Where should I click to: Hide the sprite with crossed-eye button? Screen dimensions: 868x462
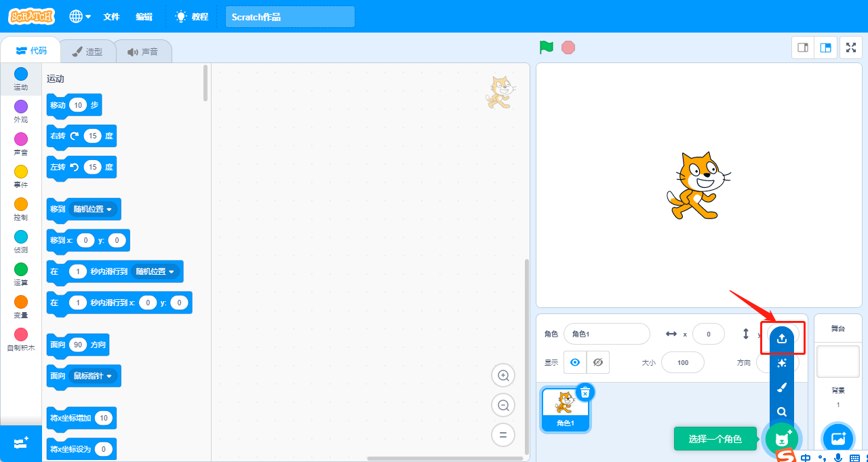pyautogui.click(x=598, y=362)
